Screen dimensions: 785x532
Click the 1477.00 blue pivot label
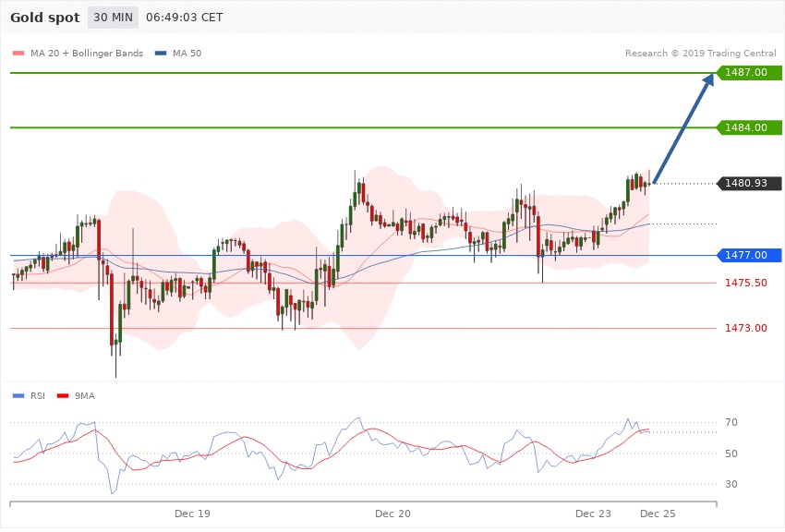click(746, 255)
